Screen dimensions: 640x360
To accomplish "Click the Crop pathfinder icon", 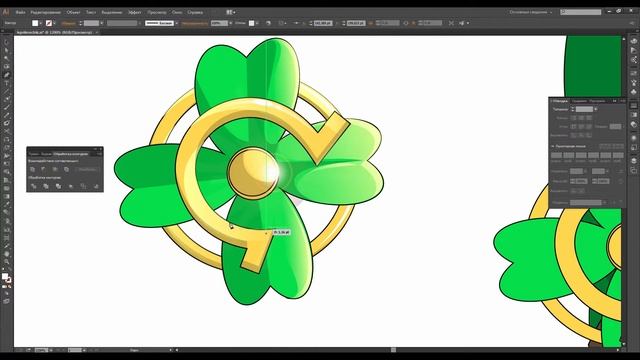I will click(x=71, y=186).
